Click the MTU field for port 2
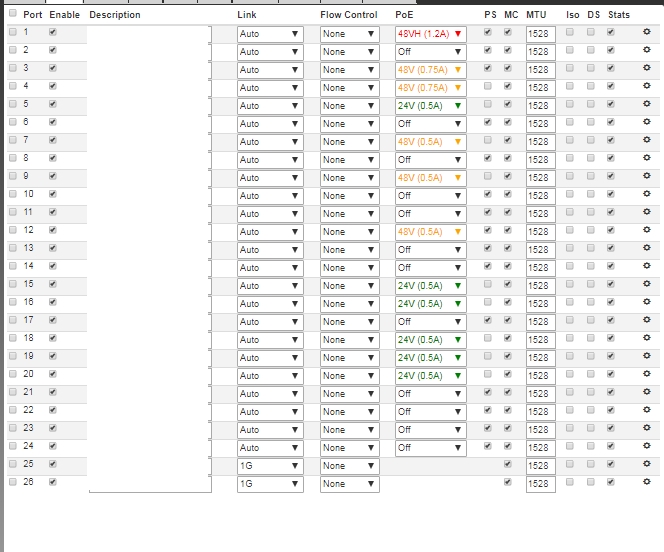Screen dimensions: 664x552 tap(540, 51)
